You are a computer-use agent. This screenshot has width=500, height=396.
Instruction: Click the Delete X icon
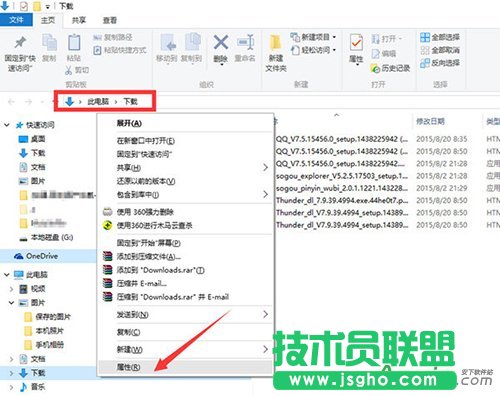(x=221, y=43)
